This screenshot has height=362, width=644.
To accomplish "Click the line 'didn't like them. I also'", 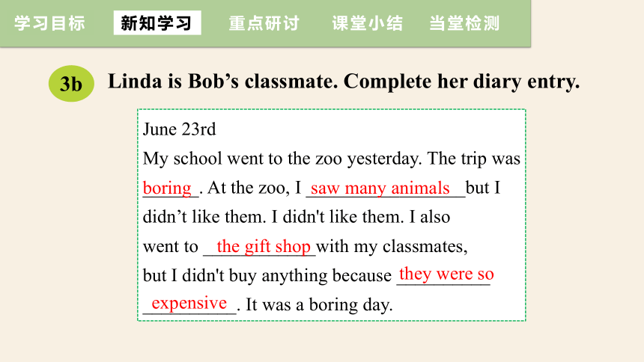I will 296,217.
